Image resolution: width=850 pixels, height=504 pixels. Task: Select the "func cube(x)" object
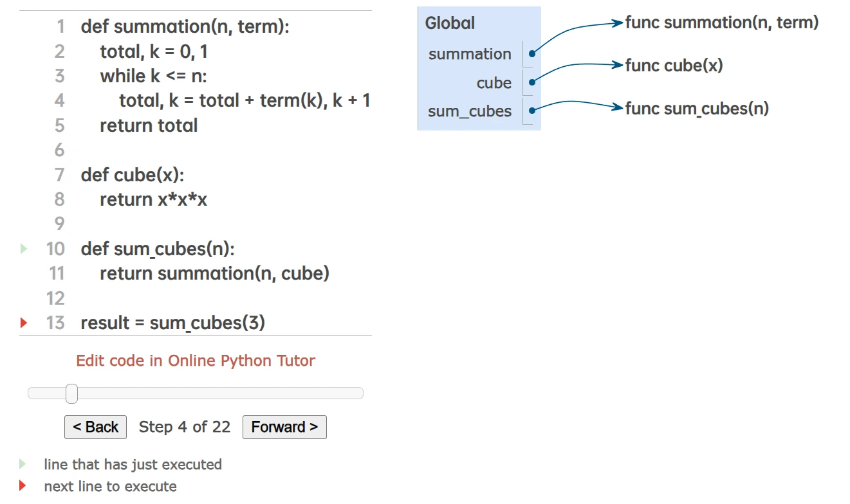[x=674, y=66]
